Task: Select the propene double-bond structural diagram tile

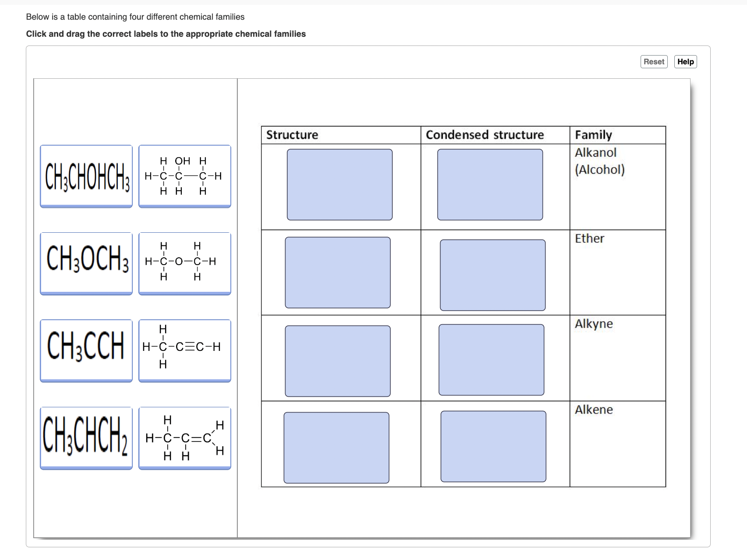Action: point(184,437)
